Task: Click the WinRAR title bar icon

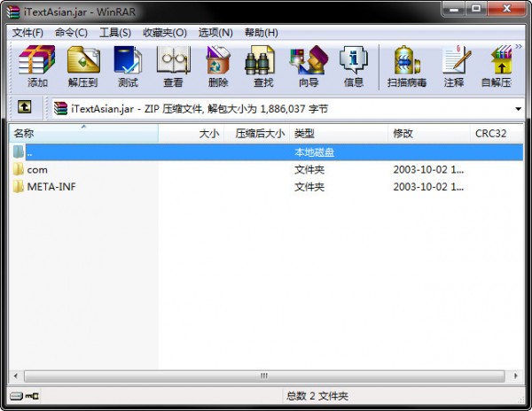Action: (13, 12)
